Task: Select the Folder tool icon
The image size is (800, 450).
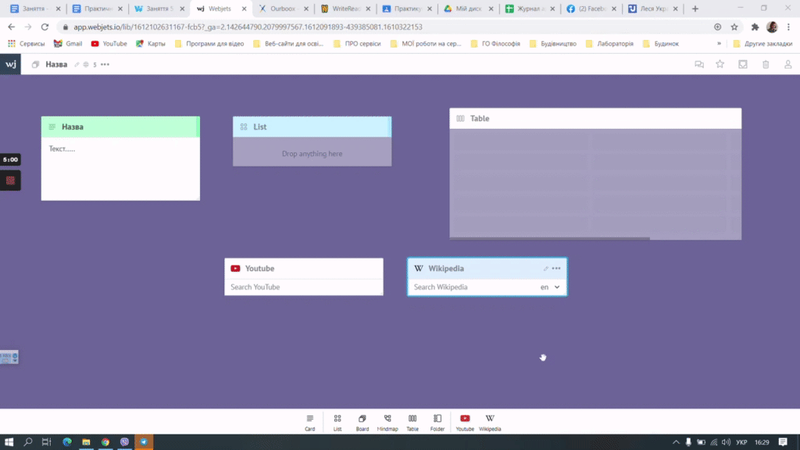Action: pyautogui.click(x=437, y=422)
